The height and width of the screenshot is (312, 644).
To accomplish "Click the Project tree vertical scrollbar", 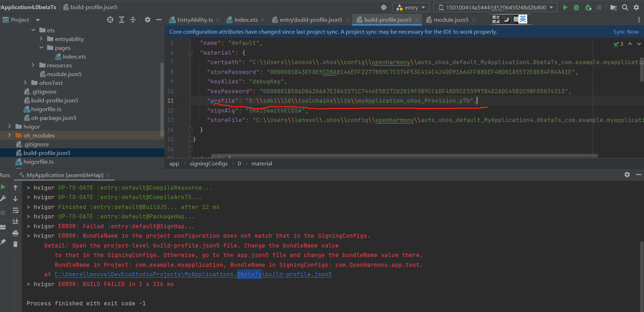I will (162, 100).
